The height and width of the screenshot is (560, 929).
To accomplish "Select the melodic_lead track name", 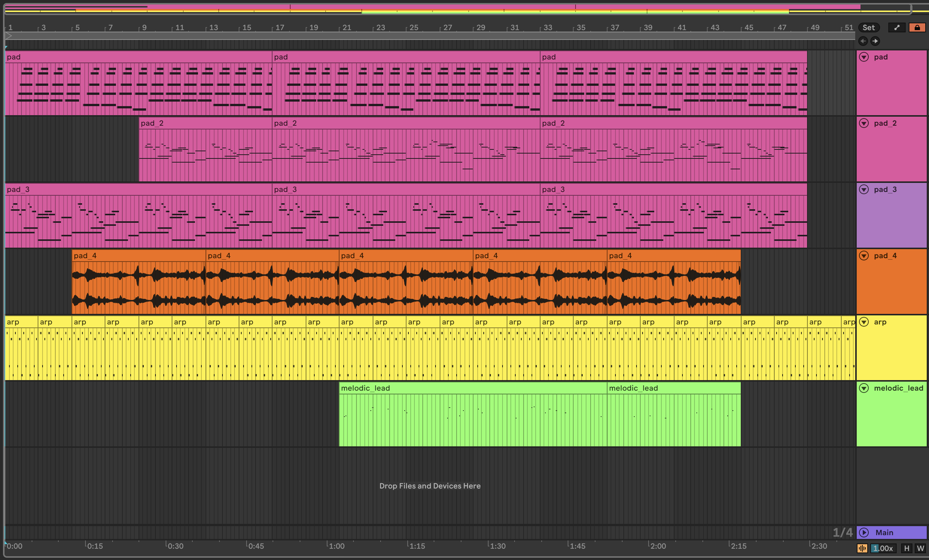I will (898, 388).
